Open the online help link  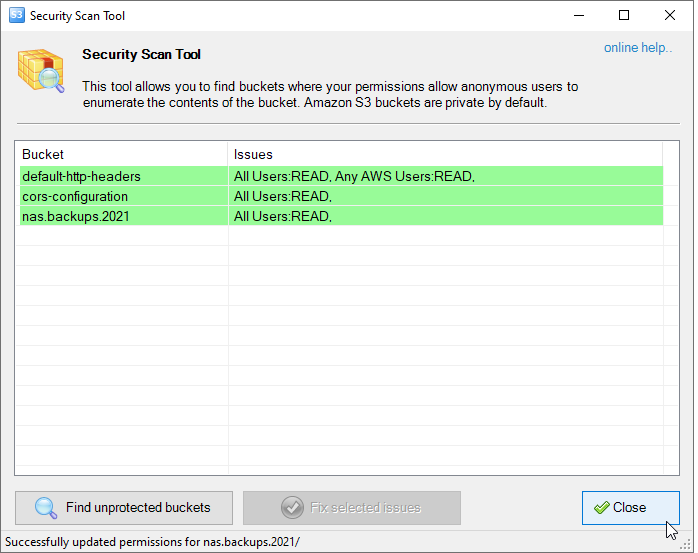(x=637, y=48)
